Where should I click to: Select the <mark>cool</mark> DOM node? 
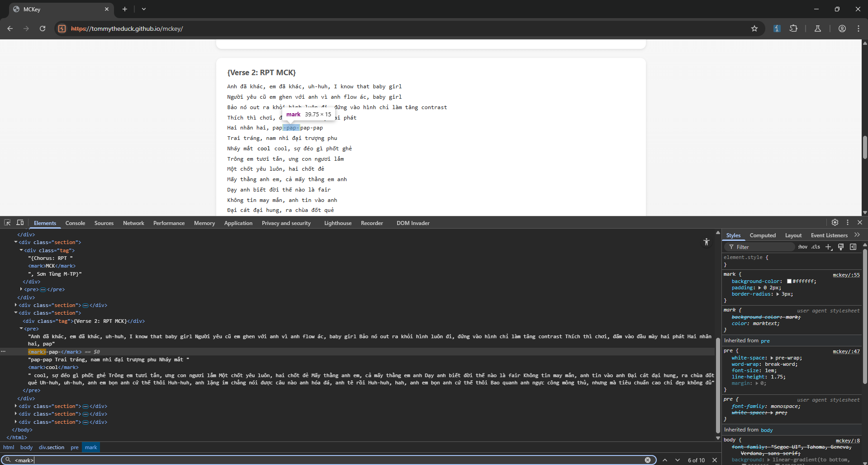[53, 368]
